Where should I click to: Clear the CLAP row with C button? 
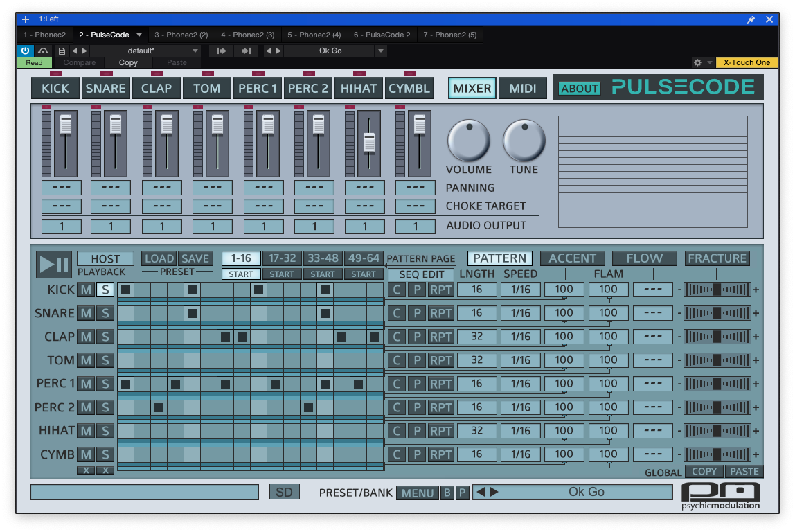click(397, 337)
